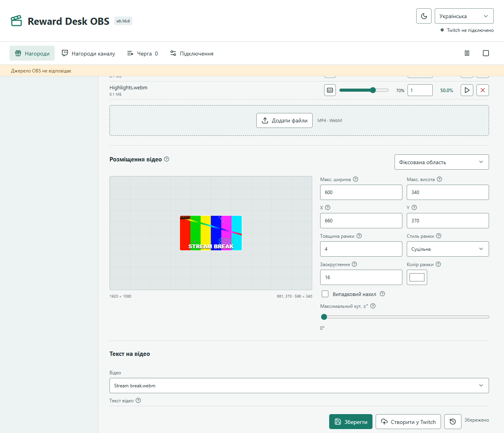Open the Стиль рамки Суцільна dropdown
The width and height of the screenshot is (504, 433).
point(448,249)
